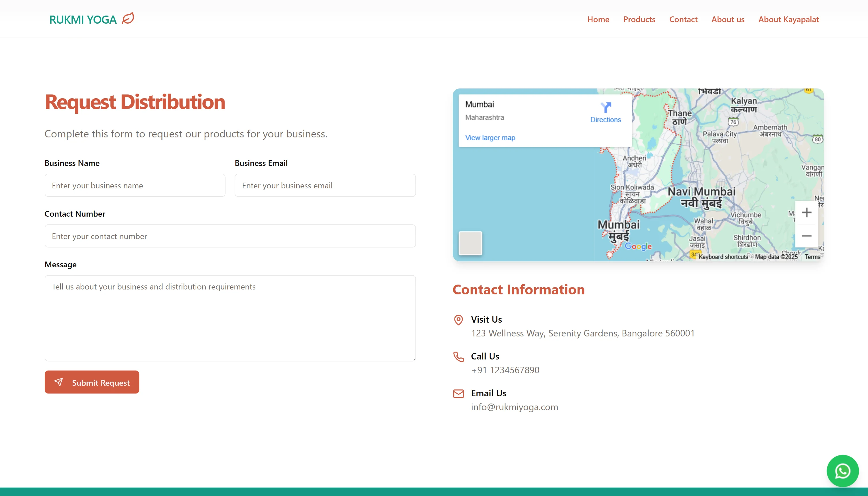Click the Request Distribution heading
Screen dimensions: 868x496
point(135,102)
